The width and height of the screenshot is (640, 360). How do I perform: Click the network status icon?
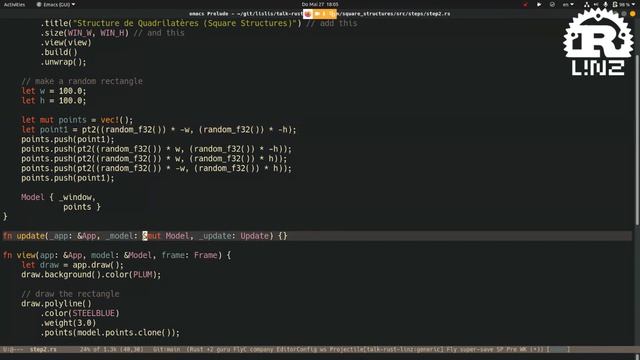coord(587,4)
